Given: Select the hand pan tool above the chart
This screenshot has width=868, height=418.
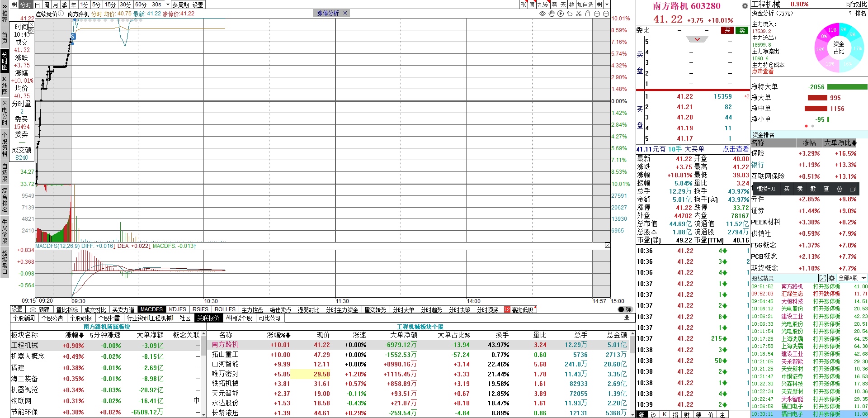Looking at the screenshot, I should (x=552, y=14).
